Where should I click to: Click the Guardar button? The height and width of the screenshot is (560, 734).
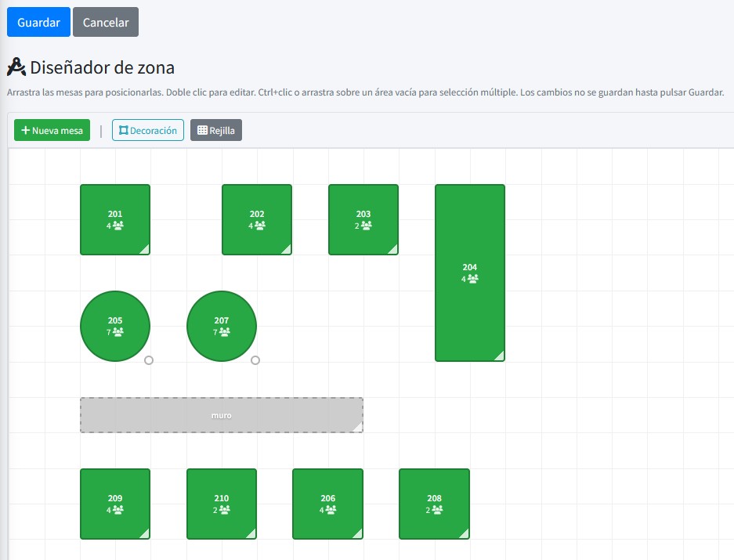38,23
